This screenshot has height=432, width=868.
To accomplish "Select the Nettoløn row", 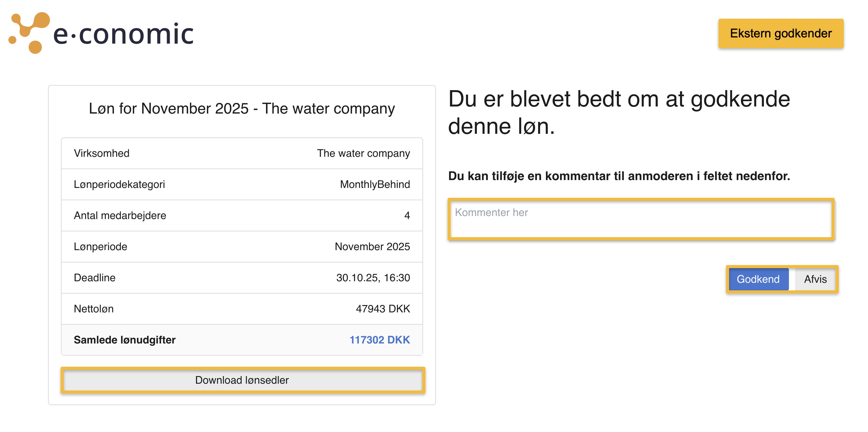I will coord(242,309).
